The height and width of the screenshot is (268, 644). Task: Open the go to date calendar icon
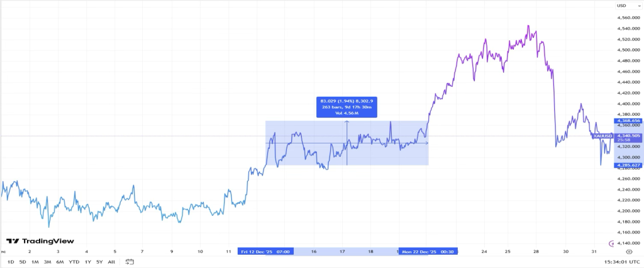tap(130, 261)
